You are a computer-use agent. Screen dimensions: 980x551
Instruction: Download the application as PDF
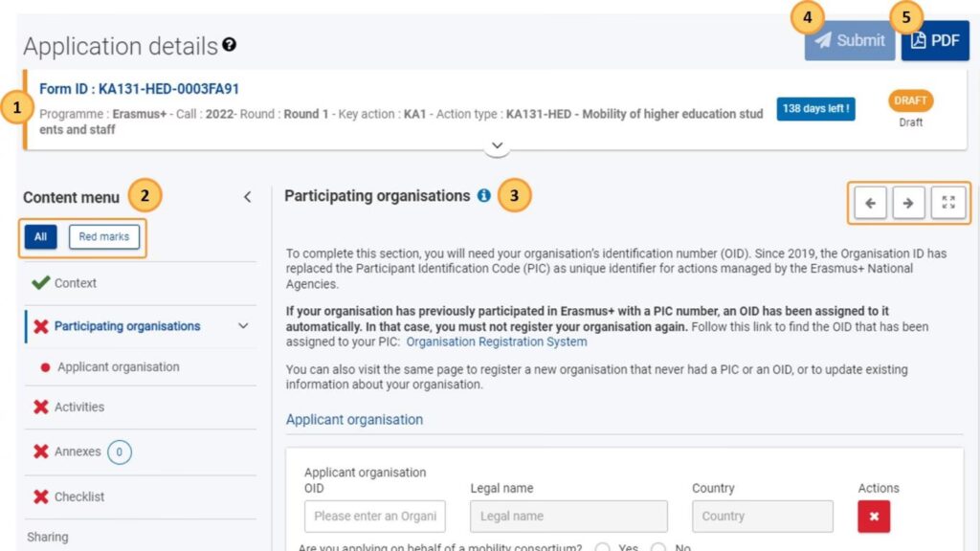coord(934,40)
